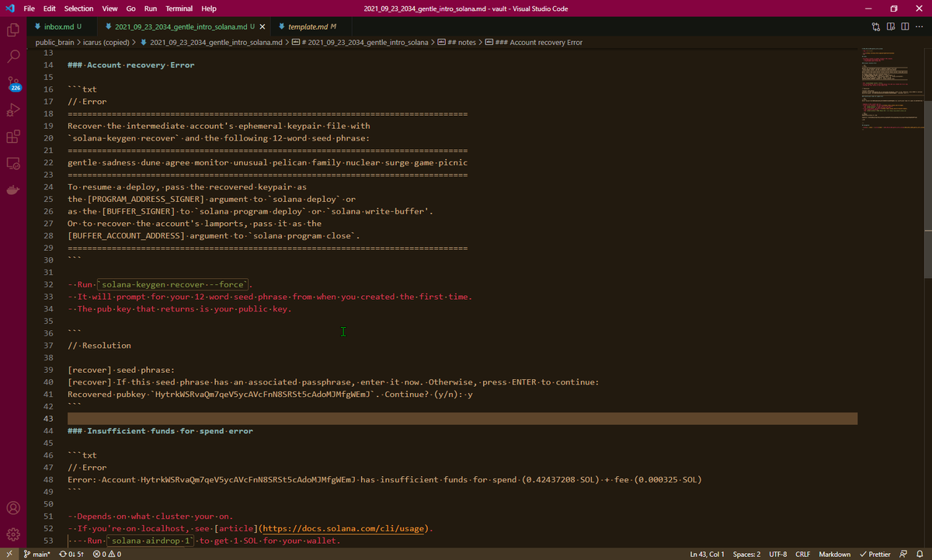932x560 pixels.
Task: Expand the public_brain breadcrumb
Action: [54, 42]
